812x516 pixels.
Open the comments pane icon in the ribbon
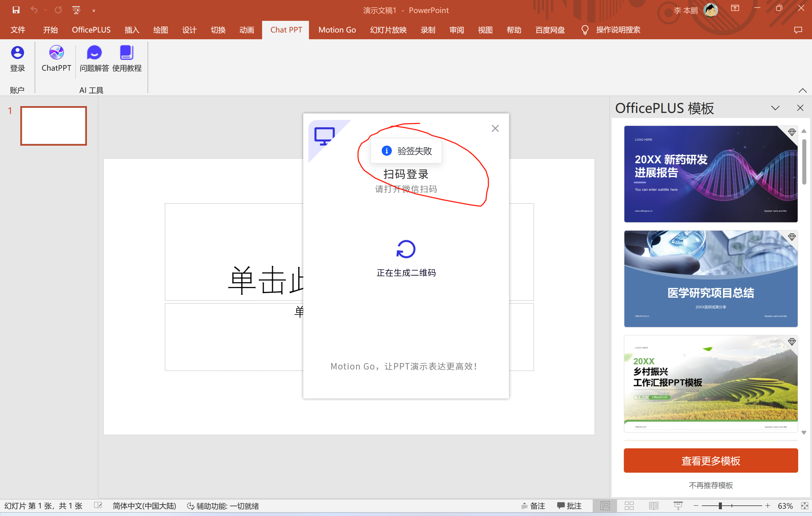point(798,30)
